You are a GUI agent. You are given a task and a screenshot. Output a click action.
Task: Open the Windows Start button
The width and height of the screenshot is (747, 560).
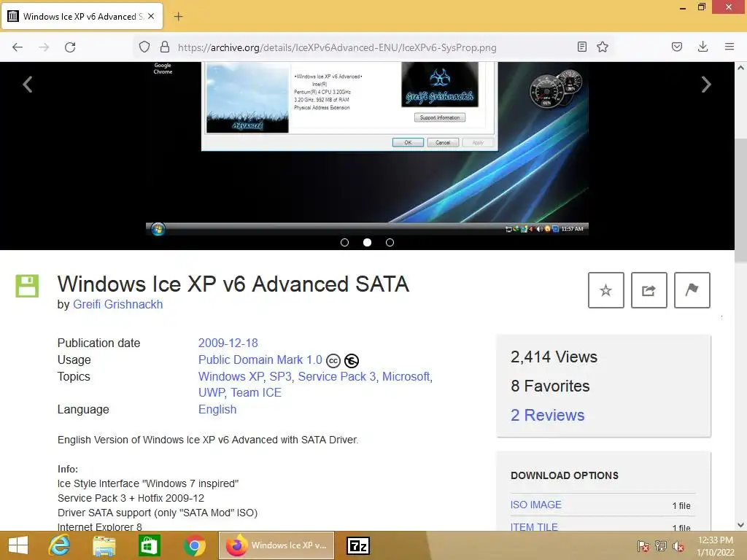tap(18, 545)
